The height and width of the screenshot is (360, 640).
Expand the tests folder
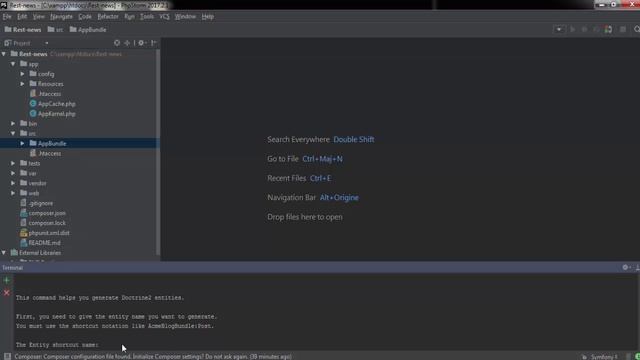point(13,163)
